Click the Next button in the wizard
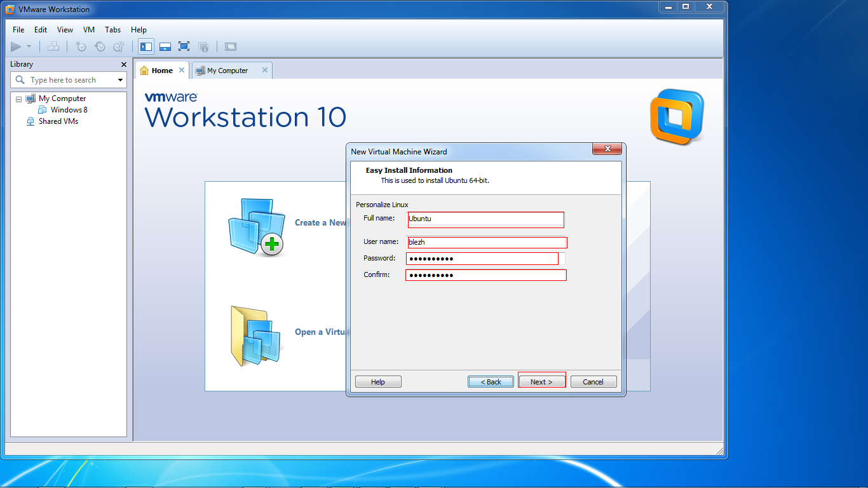The width and height of the screenshot is (868, 488). [541, 381]
